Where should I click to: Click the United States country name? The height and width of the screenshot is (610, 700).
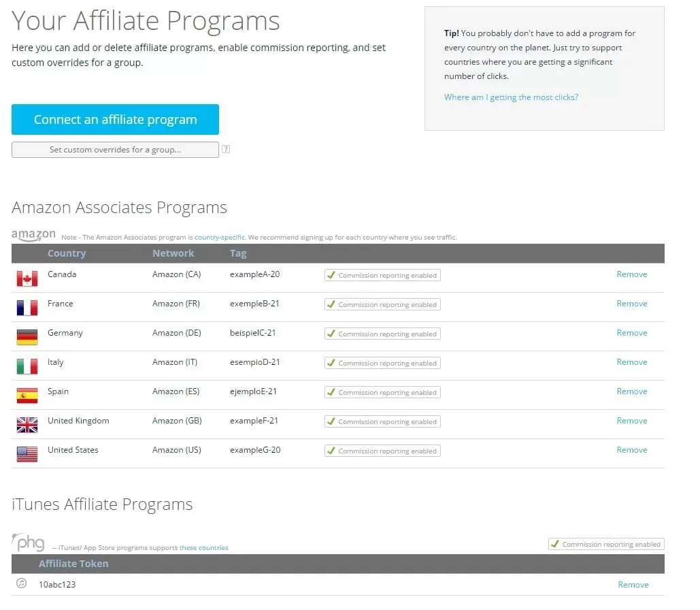73,450
